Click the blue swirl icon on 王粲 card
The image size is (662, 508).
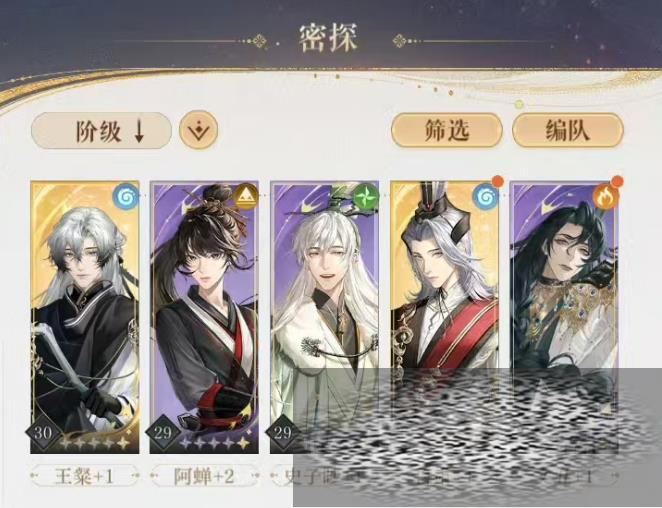125,196
